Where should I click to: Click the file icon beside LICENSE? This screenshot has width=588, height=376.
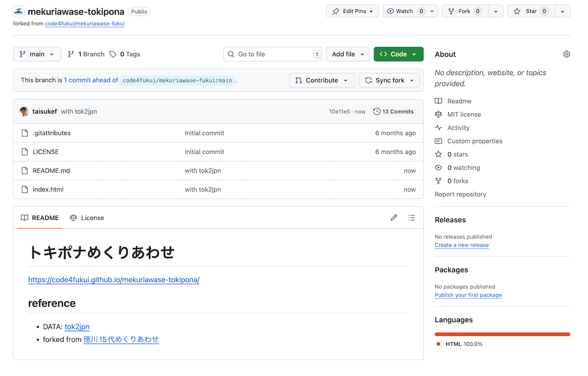tap(25, 152)
